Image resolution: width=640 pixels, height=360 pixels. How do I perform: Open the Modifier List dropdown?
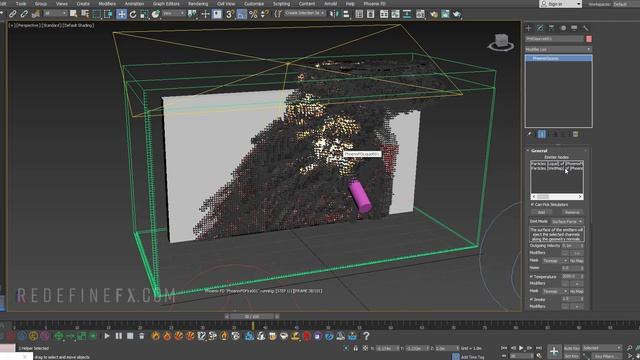558,49
